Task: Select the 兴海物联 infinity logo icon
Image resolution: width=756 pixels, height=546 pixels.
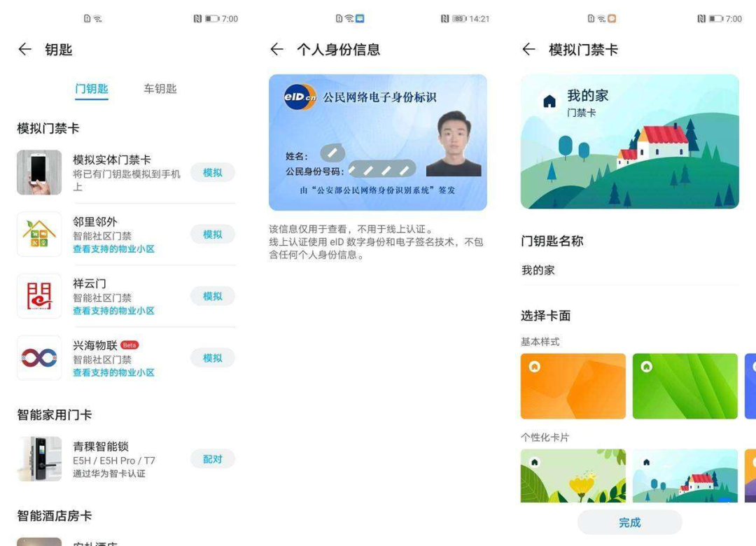Action: click(x=39, y=358)
